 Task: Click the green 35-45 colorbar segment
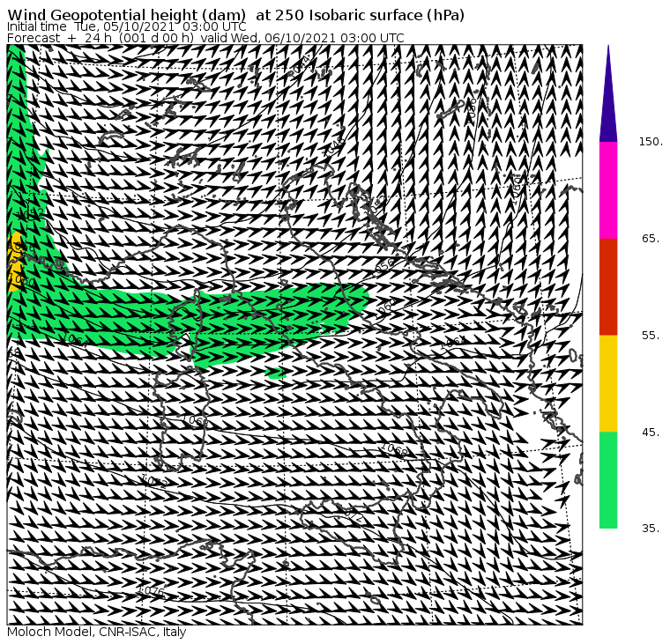tap(608, 480)
